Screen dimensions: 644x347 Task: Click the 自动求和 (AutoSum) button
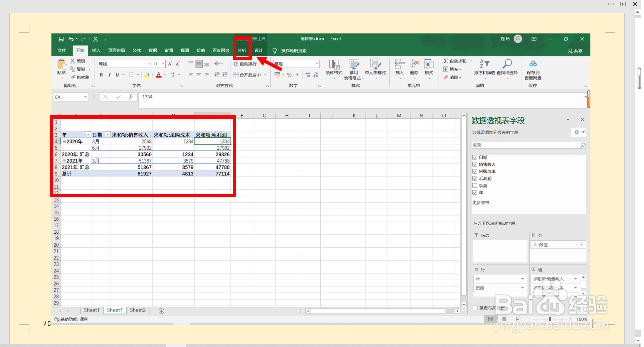[x=455, y=61]
